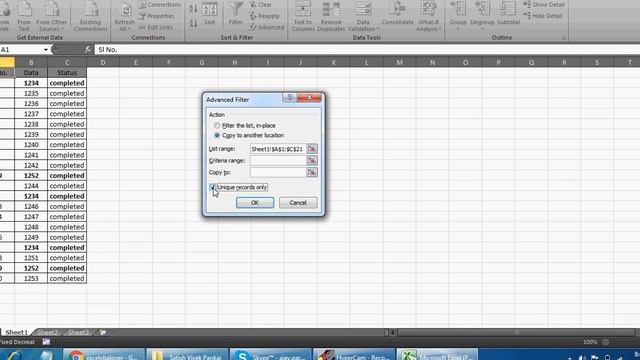The width and height of the screenshot is (640, 360).
Task: Switch to Sheet1 tab
Action: (x=16, y=332)
